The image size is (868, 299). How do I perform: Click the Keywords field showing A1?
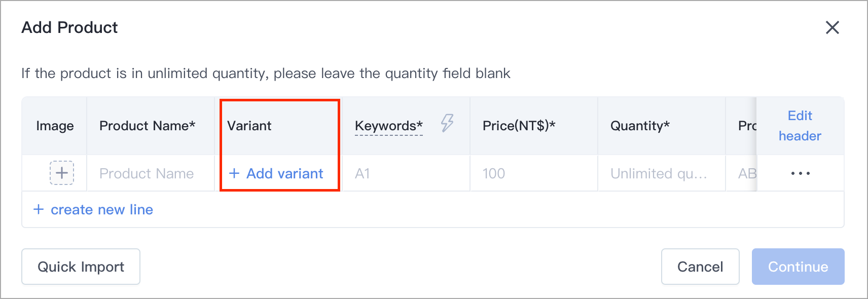coord(406,173)
